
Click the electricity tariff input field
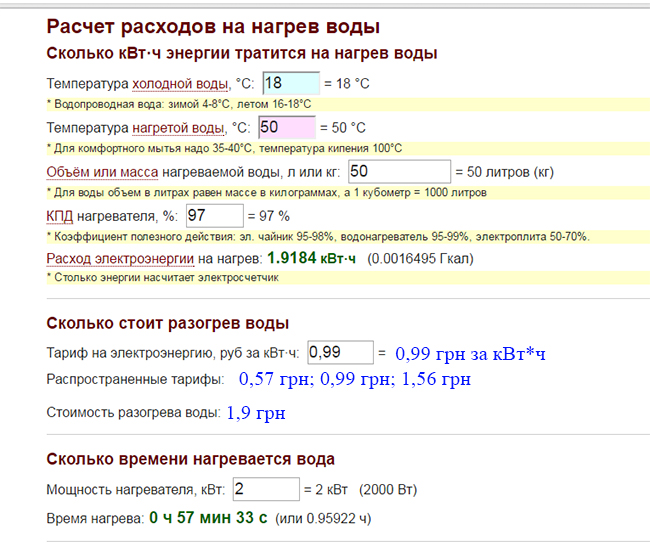(338, 352)
